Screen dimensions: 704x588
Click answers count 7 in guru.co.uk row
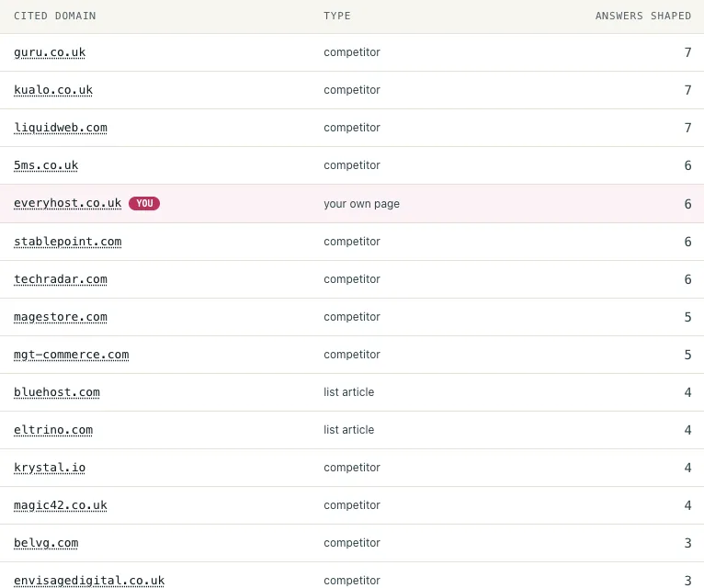(687, 52)
